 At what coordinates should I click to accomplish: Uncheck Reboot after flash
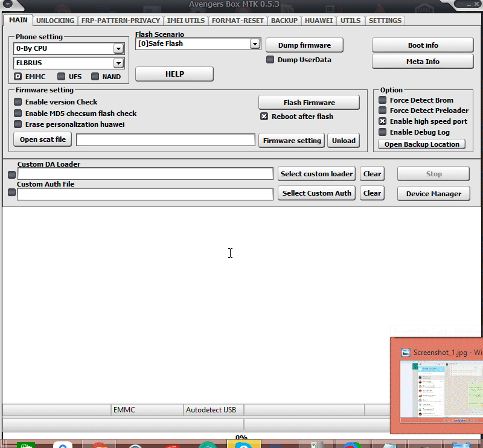click(264, 116)
